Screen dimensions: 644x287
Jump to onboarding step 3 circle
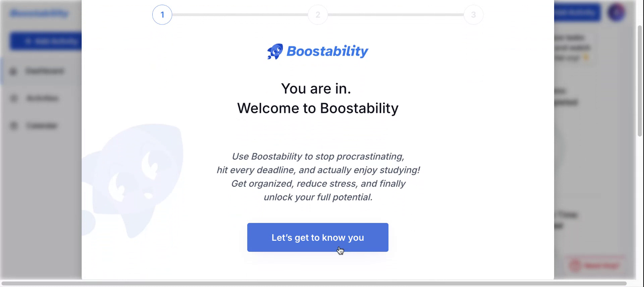click(x=473, y=15)
